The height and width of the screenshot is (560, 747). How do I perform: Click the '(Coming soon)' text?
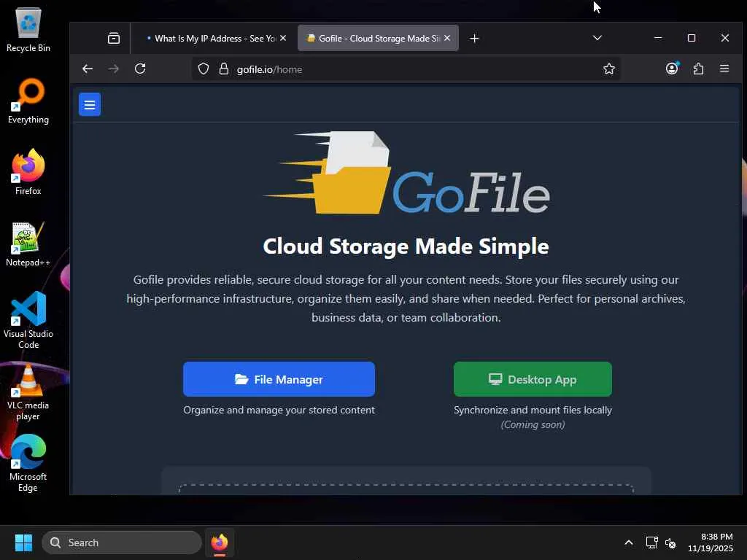click(533, 424)
